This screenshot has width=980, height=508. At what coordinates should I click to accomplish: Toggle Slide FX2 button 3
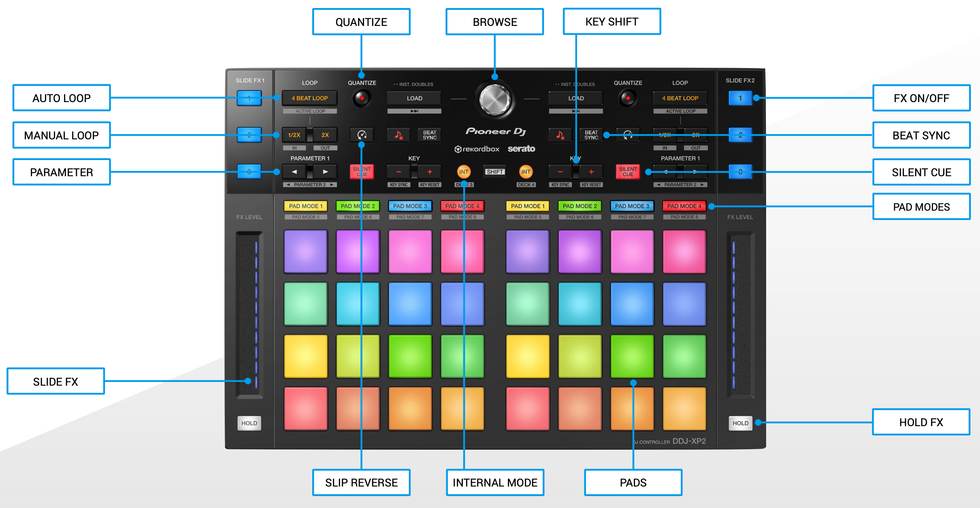[x=740, y=172]
